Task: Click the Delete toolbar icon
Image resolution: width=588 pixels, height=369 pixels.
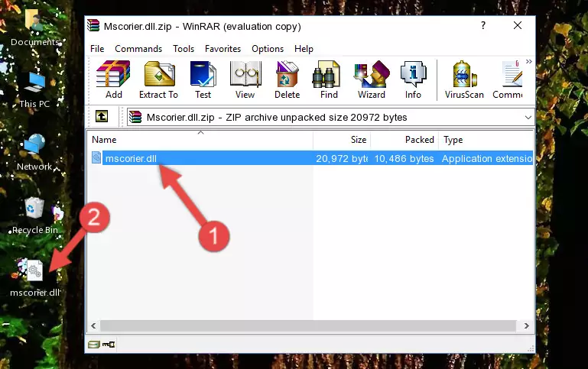Action: tap(288, 79)
